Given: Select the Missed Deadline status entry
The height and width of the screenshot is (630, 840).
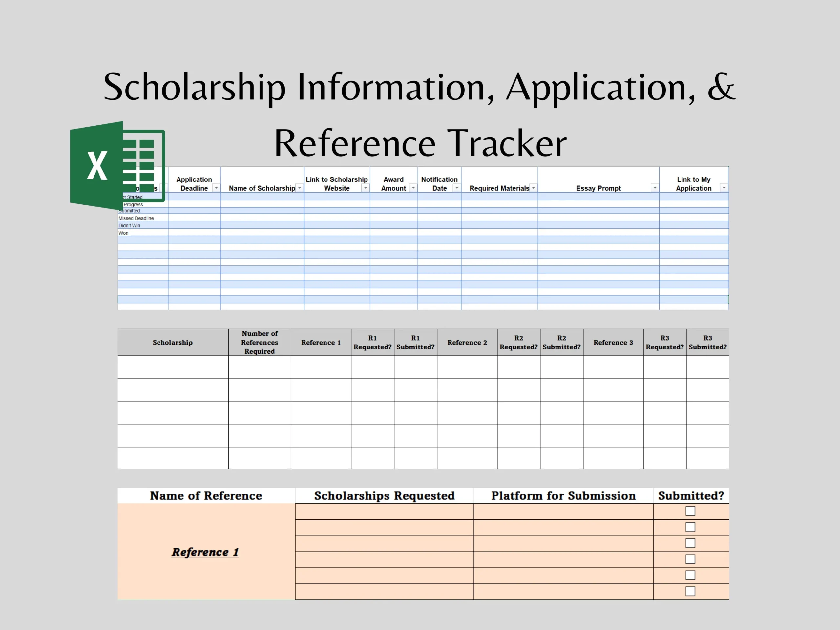Looking at the screenshot, I should pyautogui.click(x=136, y=218).
